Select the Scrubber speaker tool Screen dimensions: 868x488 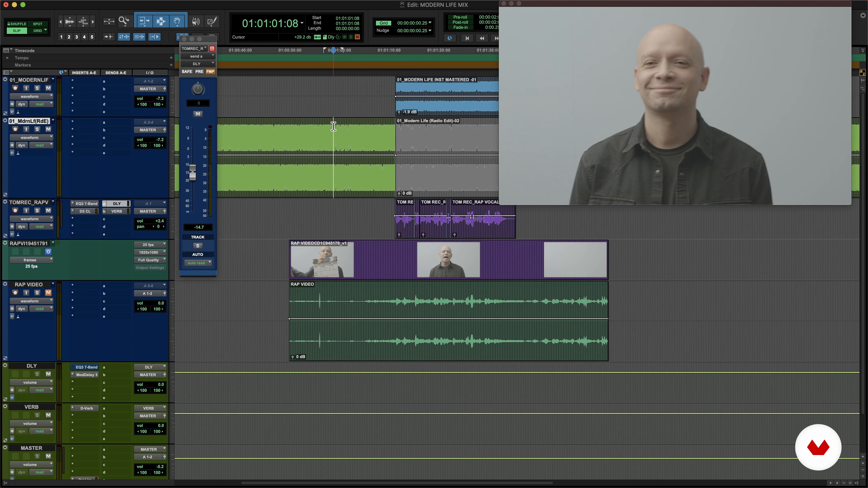tap(196, 21)
